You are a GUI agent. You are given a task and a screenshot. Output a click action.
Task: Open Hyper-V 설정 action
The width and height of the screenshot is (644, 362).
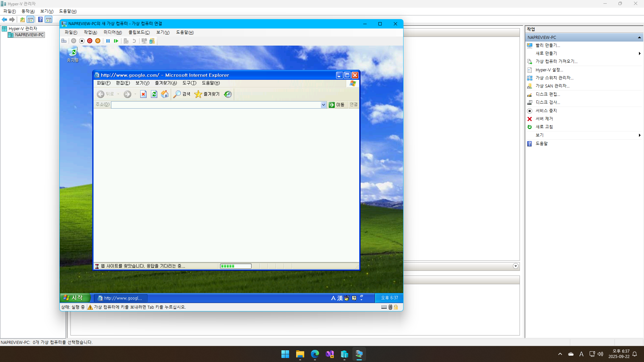click(549, 70)
